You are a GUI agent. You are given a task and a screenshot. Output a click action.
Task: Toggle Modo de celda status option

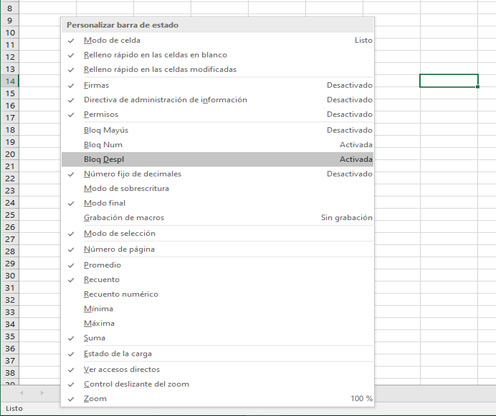[218, 40]
